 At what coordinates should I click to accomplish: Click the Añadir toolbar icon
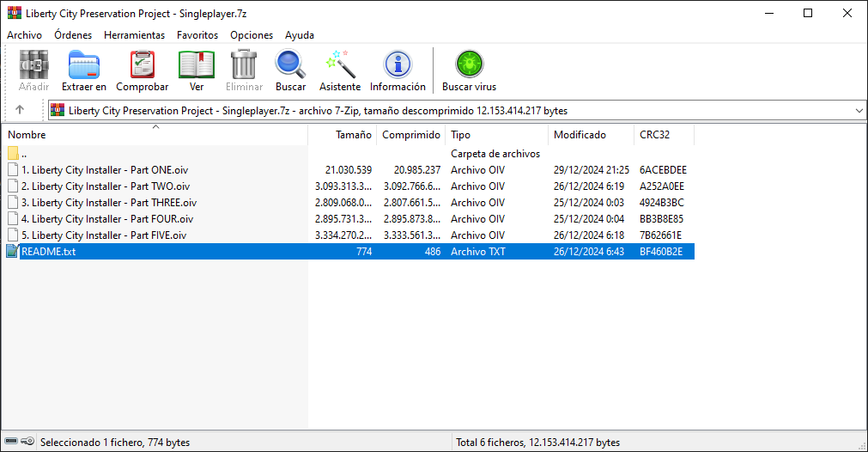tap(33, 64)
